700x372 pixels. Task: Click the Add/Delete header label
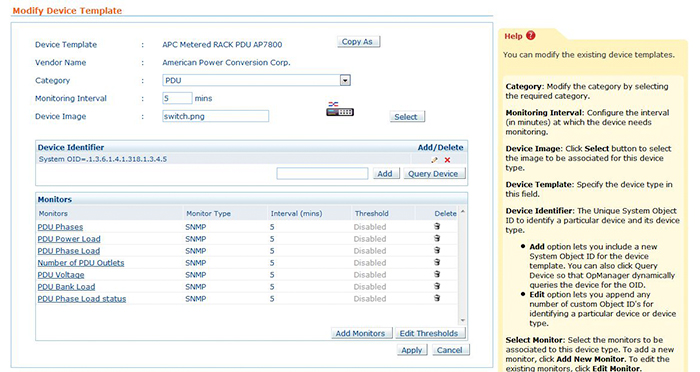[440, 147]
